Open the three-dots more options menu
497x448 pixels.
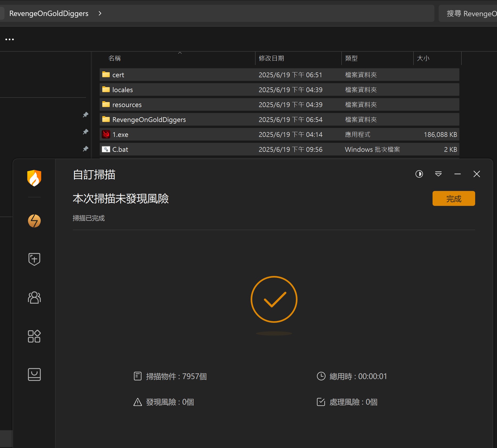(10, 39)
